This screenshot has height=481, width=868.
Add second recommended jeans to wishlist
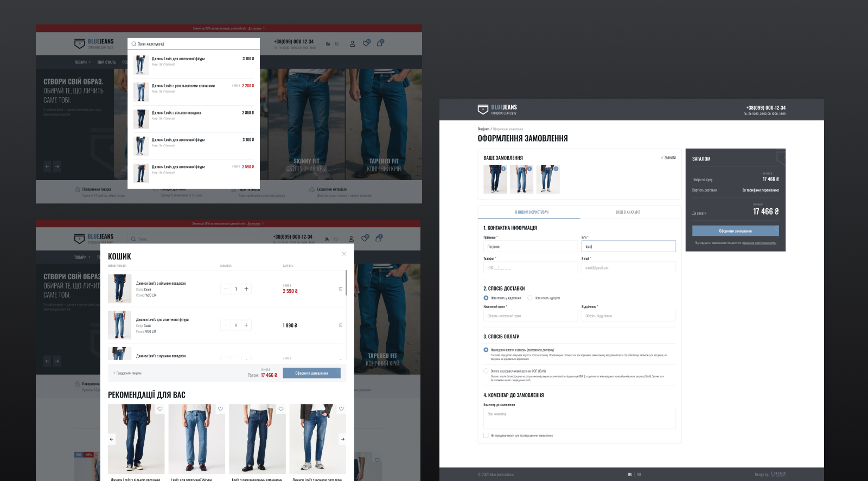point(220,409)
